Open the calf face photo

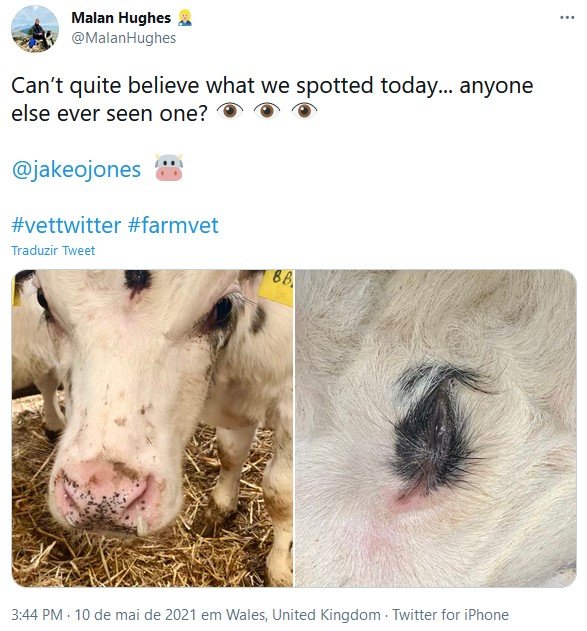pos(152,428)
